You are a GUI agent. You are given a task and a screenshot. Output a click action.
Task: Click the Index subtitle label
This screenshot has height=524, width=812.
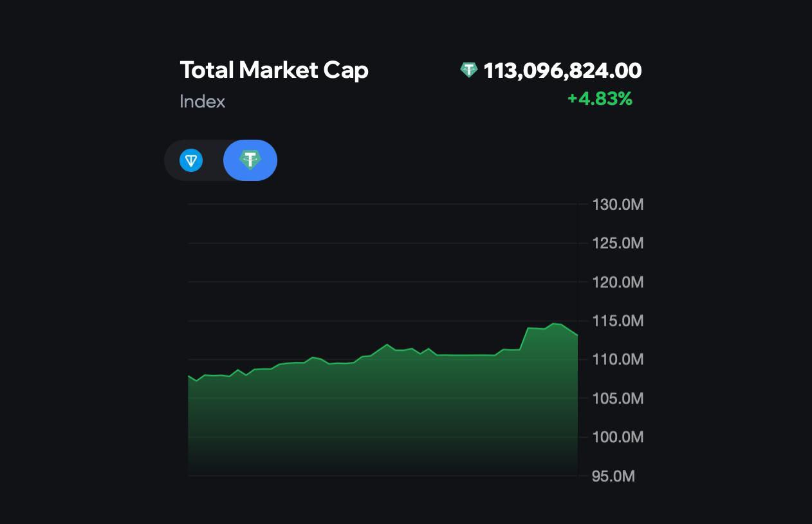tap(203, 102)
